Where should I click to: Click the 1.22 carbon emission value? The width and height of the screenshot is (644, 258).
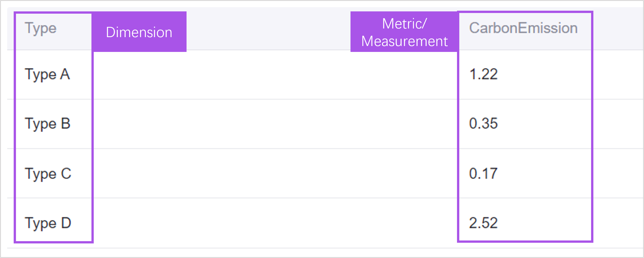(x=483, y=74)
